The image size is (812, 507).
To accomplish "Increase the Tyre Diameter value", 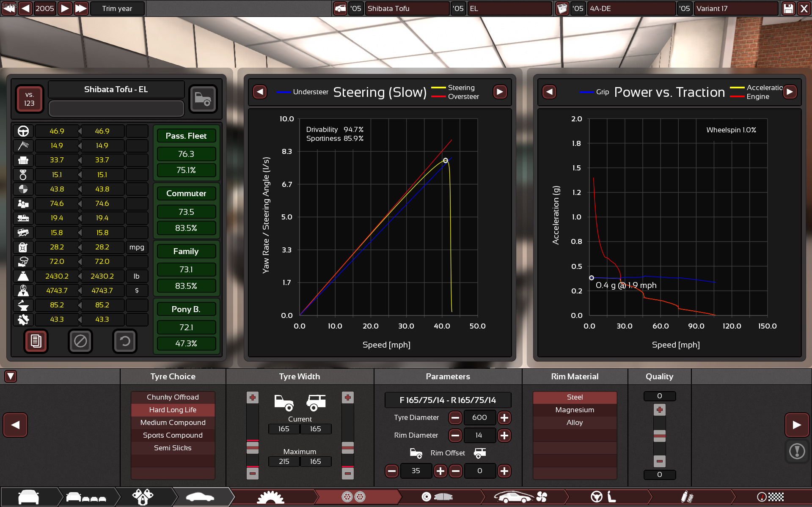I will (x=504, y=418).
